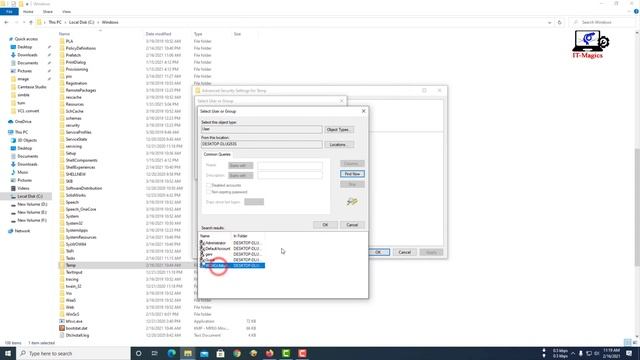640x360 pixels.
Task: Click the microphone icon in the system tray
Action: click(x=580, y=353)
